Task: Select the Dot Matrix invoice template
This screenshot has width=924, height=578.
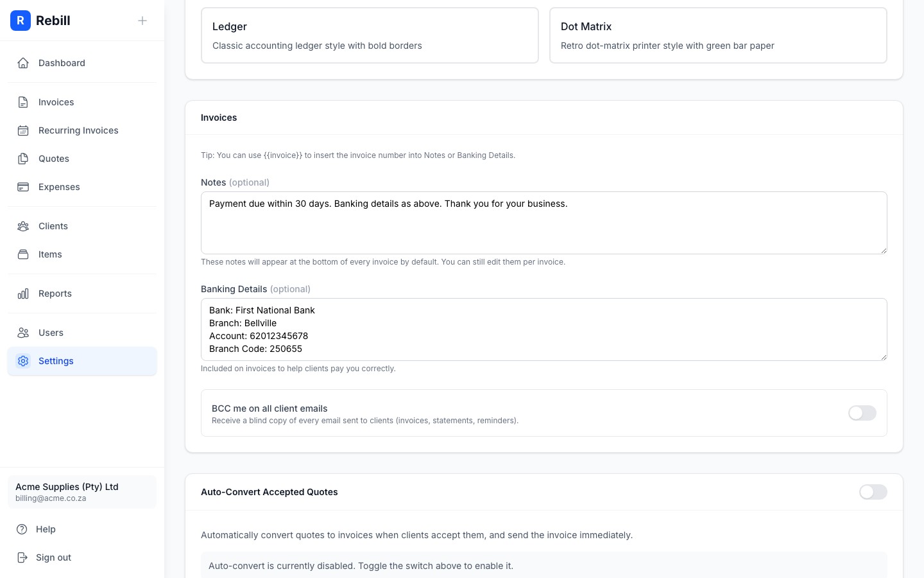Action: (x=718, y=35)
